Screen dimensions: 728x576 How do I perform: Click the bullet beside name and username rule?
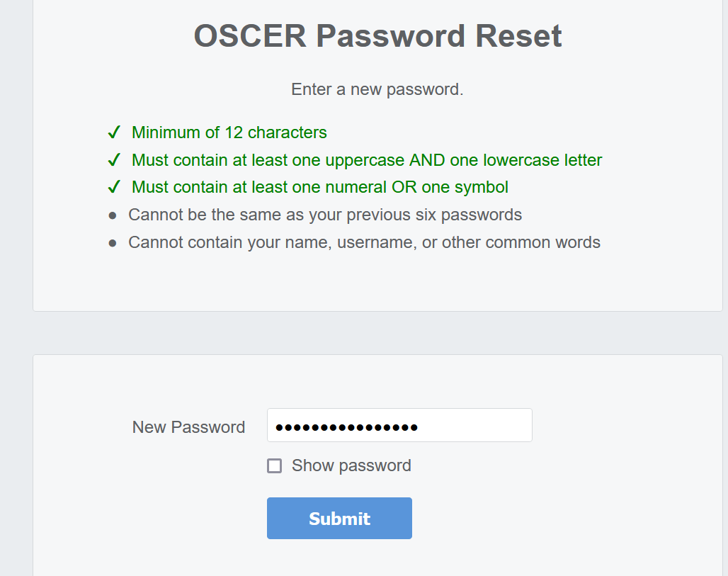pos(114,242)
